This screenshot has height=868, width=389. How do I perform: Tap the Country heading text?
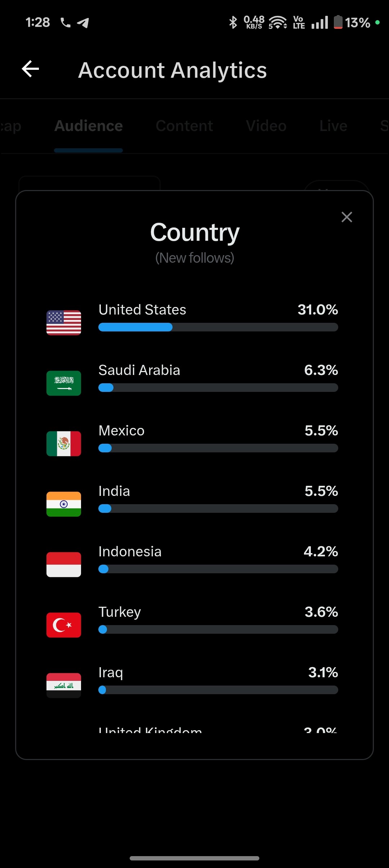pyautogui.click(x=194, y=232)
